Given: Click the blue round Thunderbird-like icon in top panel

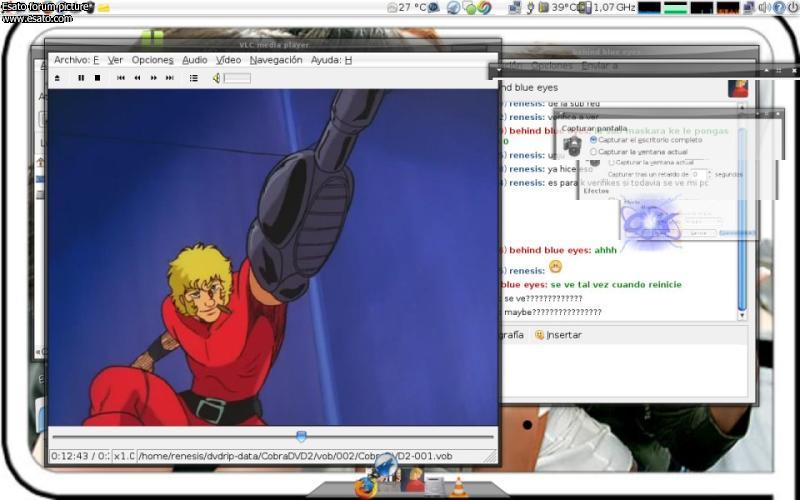Looking at the screenshot, I should point(453,8).
